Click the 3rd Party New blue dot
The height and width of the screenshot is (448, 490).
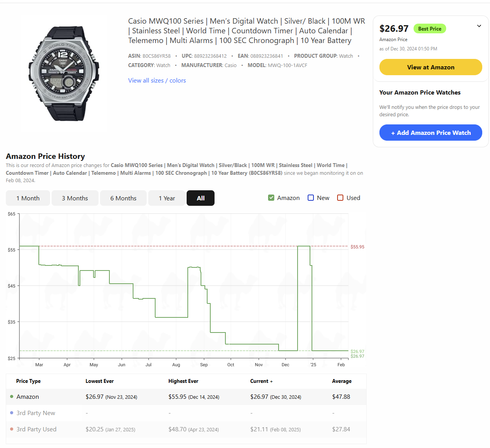tap(12, 413)
